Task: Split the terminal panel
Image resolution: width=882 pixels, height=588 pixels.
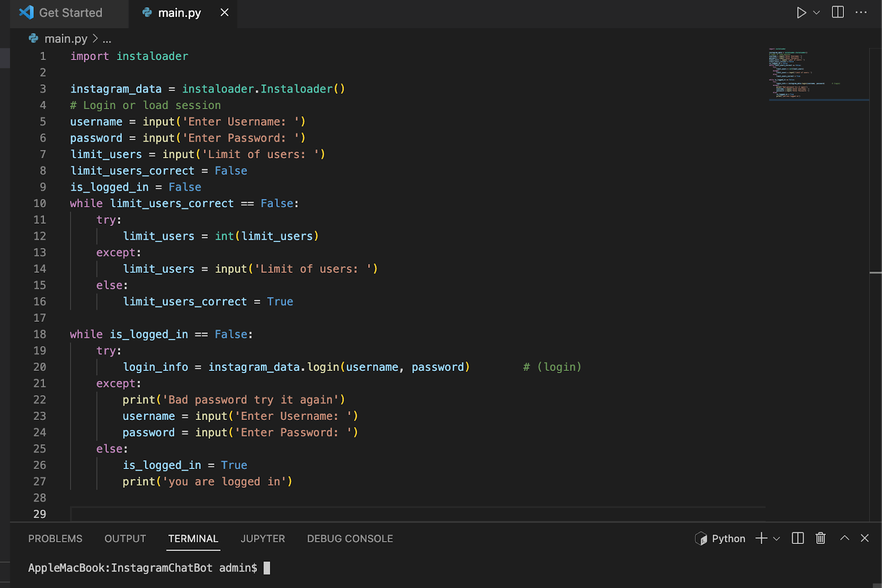Action: (798, 538)
